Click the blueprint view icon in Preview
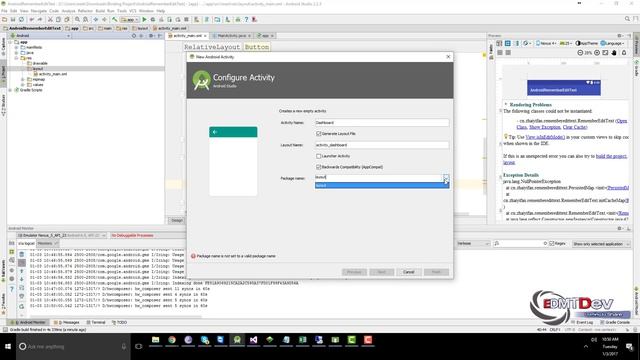The image size is (640, 360). coord(508,43)
